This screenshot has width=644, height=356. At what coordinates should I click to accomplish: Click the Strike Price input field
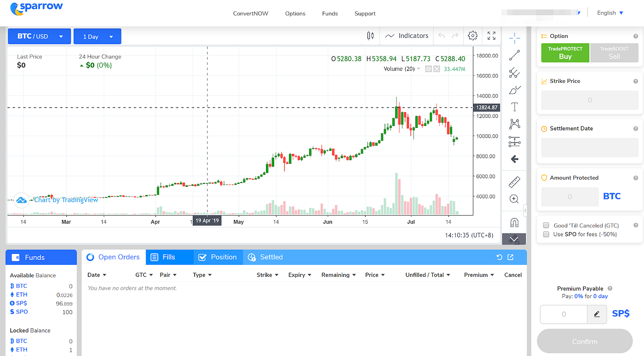click(x=590, y=100)
